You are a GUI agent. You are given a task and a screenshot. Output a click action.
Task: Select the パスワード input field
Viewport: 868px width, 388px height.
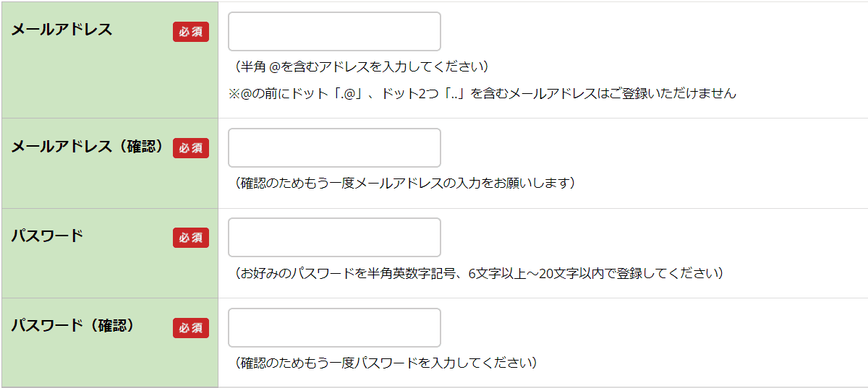tap(334, 238)
